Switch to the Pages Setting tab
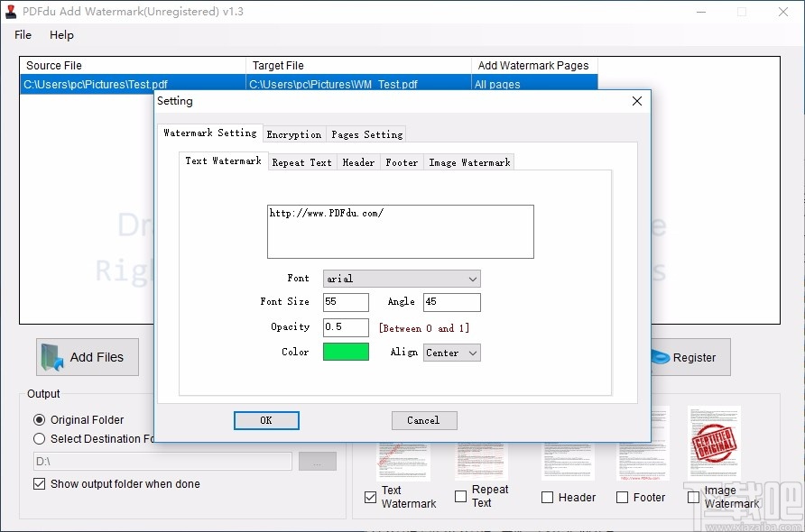Screen dimensions: 805x532 coord(366,134)
